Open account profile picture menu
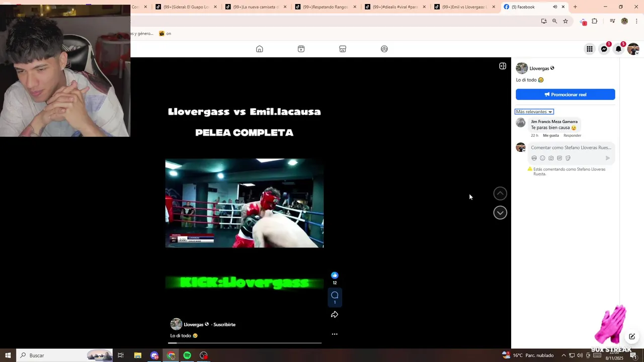 pos(633,49)
